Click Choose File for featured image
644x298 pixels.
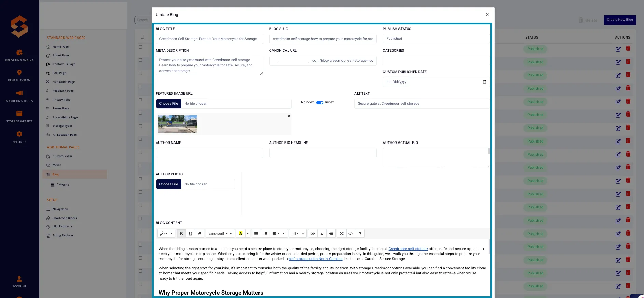(x=169, y=104)
